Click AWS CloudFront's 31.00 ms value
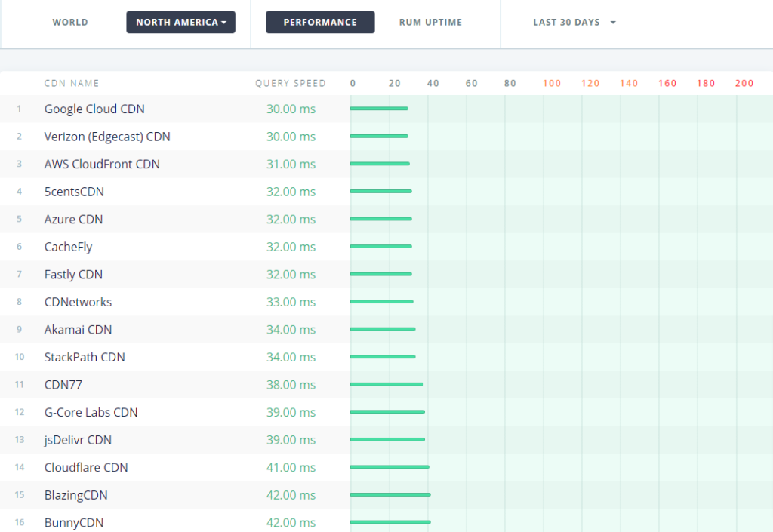 (x=291, y=164)
